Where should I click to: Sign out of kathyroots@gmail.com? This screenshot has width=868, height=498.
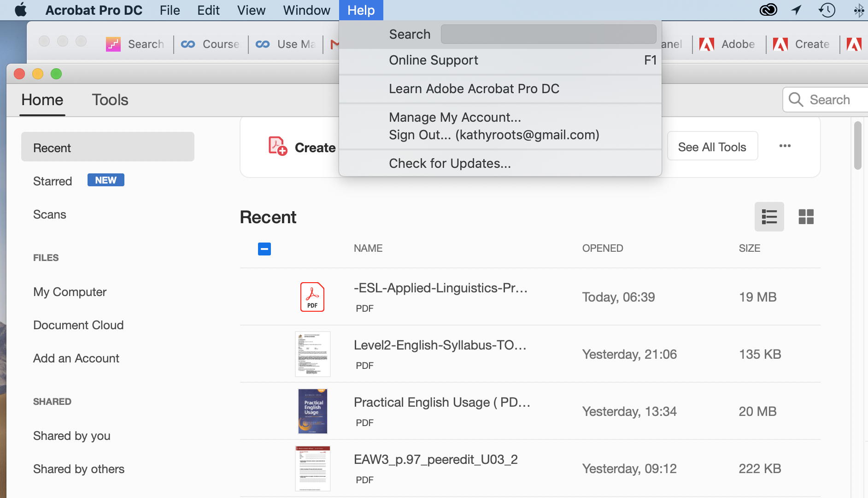point(494,135)
